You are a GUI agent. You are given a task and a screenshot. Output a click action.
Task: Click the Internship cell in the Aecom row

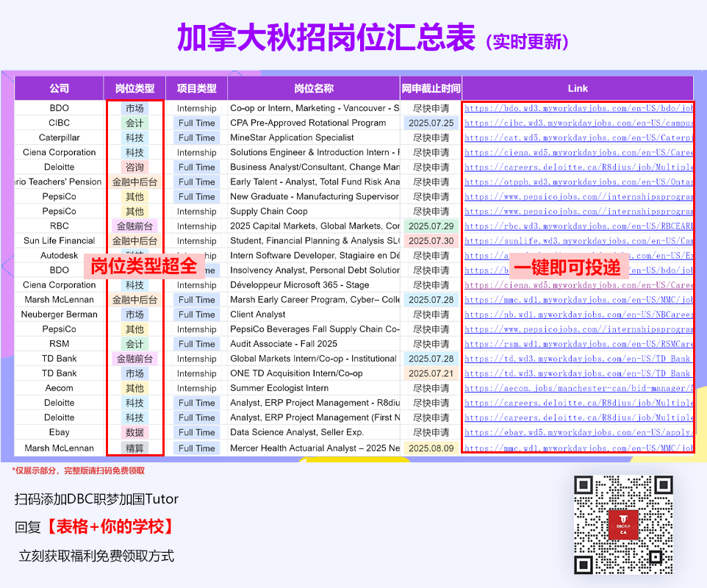point(196,388)
